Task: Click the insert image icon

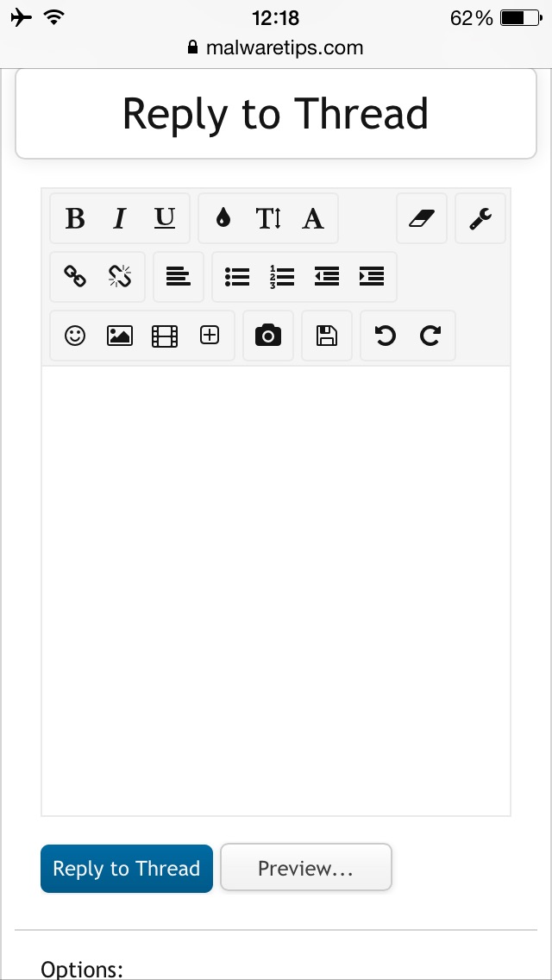Action: pyautogui.click(x=119, y=336)
